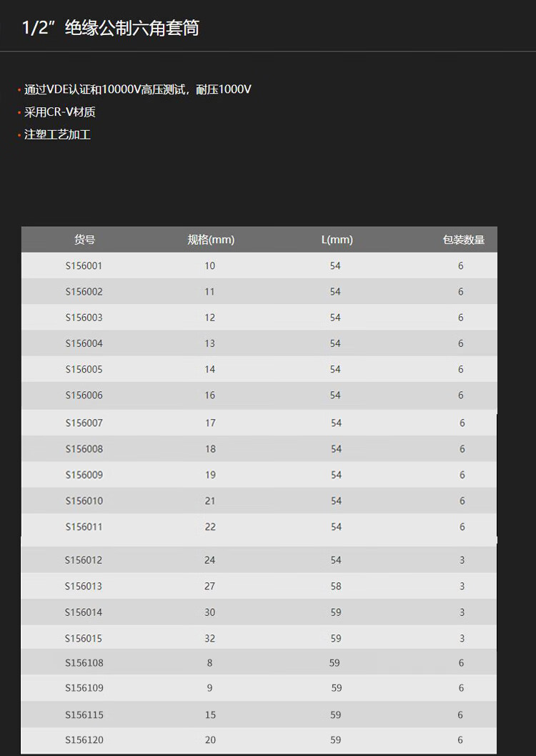Click the 采用CR-V材质 bullet line
The height and width of the screenshot is (756, 536).
pyautogui.click(x=60, y=112)
